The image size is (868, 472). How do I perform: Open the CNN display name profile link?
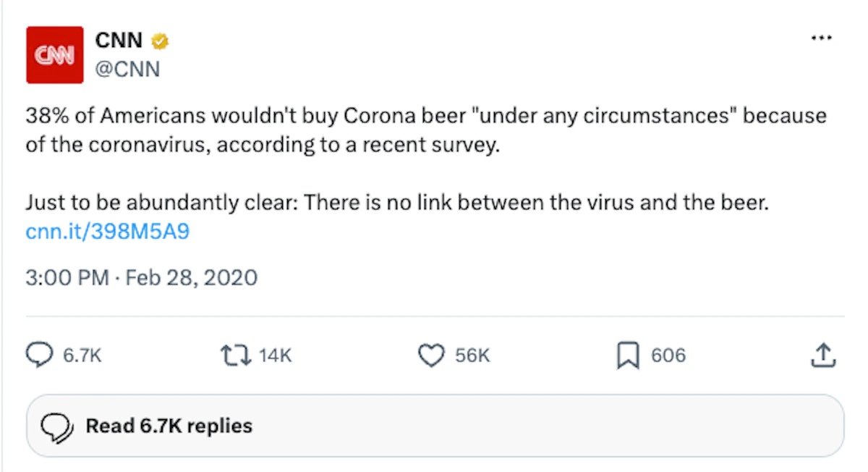[119, 41]
